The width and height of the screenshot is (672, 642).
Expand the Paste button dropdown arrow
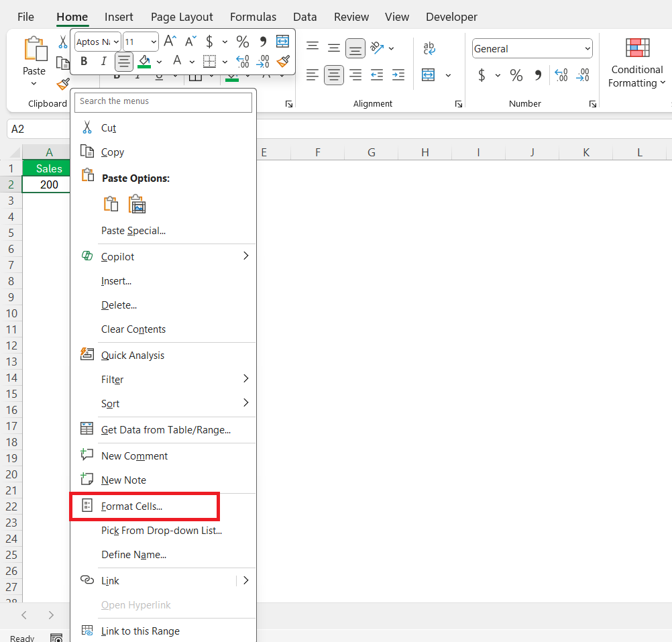pos(34,84)
